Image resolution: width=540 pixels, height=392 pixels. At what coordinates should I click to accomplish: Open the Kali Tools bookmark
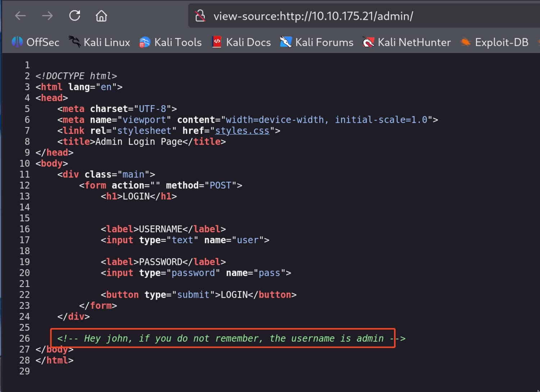point(171,42)
